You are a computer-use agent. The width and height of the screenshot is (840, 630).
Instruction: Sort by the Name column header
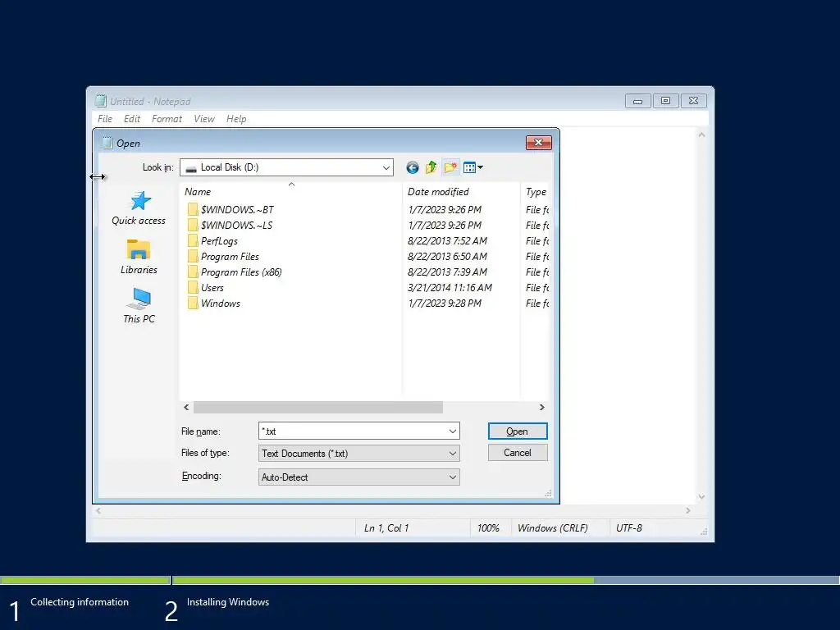click(x=291, y=192)
